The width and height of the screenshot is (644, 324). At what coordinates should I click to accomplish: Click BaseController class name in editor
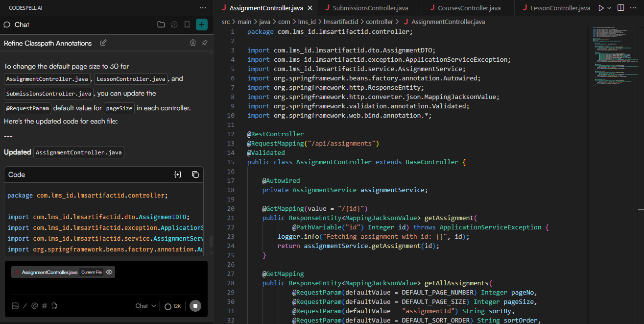[x=431, y=162]
